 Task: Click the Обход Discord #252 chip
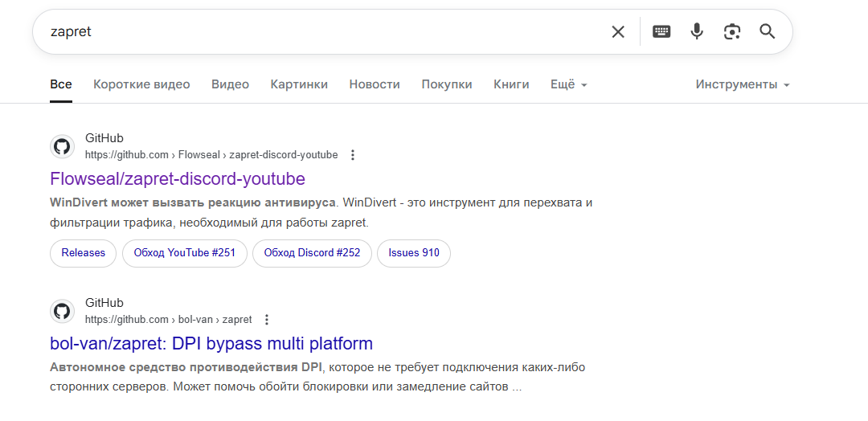(312, 253)
